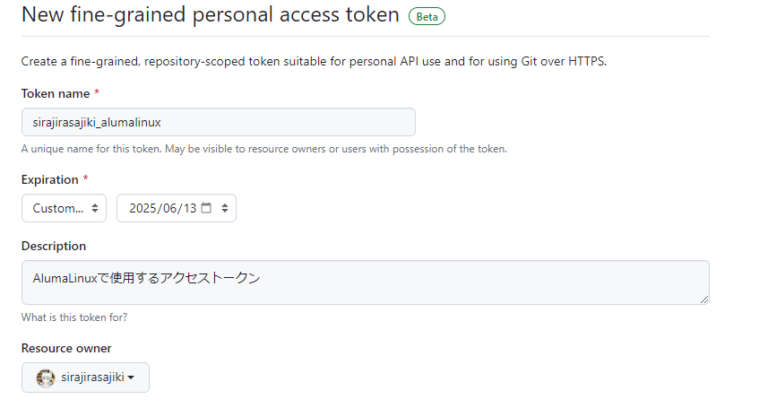This screenshot has height=408, width=768.
Task: Click the calendar icon in the expiration date field
Action: pyautogui.click(x=207, y=208)
